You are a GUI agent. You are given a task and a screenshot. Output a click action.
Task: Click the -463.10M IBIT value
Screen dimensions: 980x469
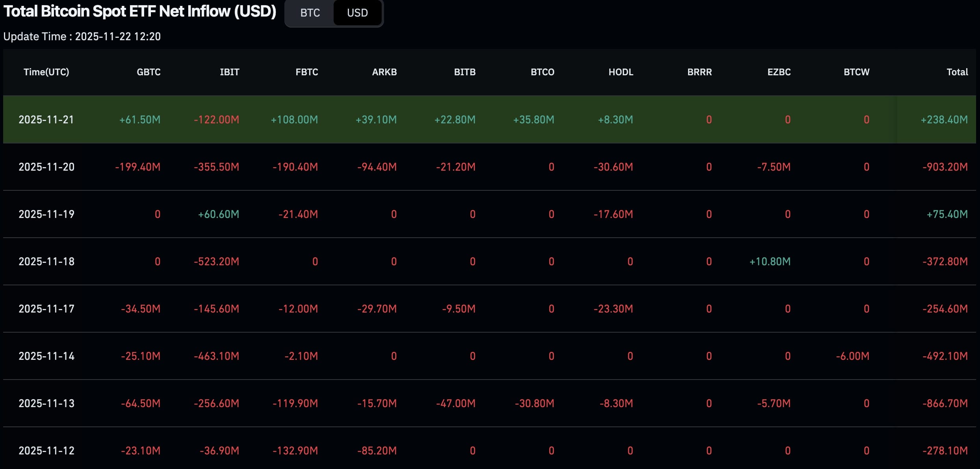click(216, 356)
